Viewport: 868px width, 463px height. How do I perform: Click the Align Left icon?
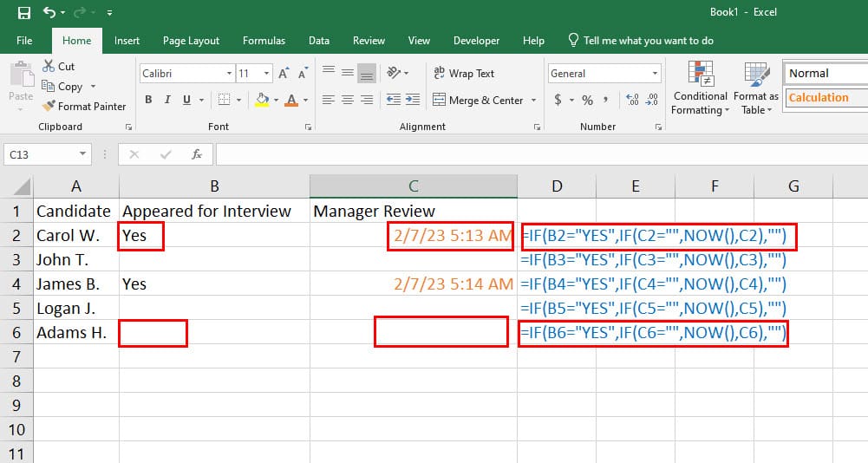[329, 100]
